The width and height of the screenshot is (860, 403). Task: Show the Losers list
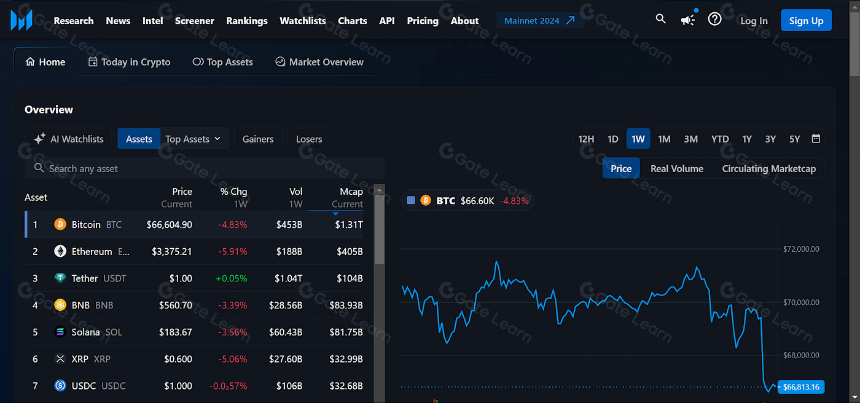[309, 139]
